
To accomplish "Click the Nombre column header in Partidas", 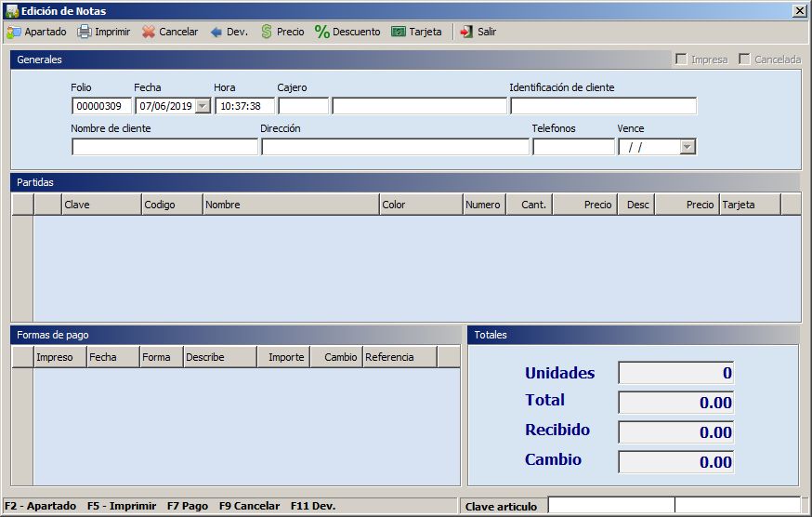I will [x=291, y=205].
